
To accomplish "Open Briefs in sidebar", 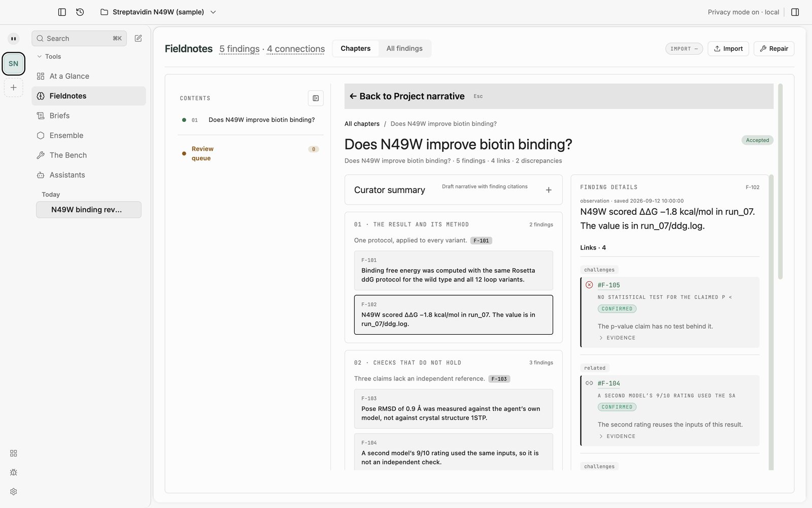I will (x=89, y=116).
